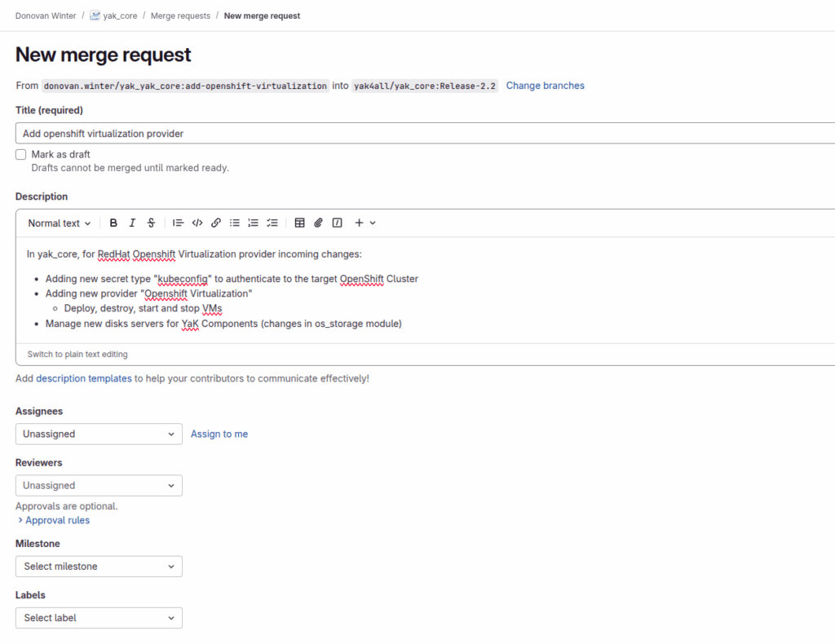Open yak_core breadcrumb link
Screen dimensions: 835x644
(x=120, y=16)
